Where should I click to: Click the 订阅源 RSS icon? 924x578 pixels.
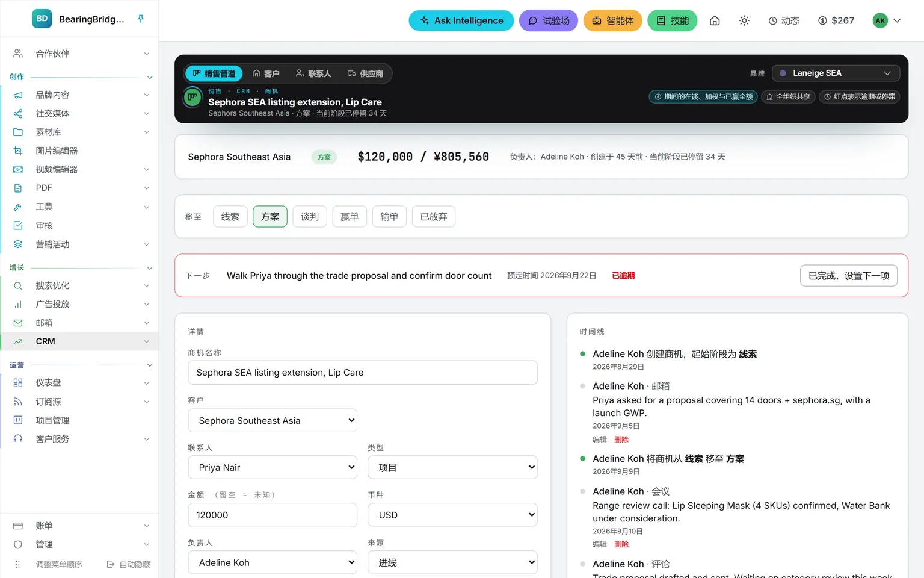coord(18,402)
